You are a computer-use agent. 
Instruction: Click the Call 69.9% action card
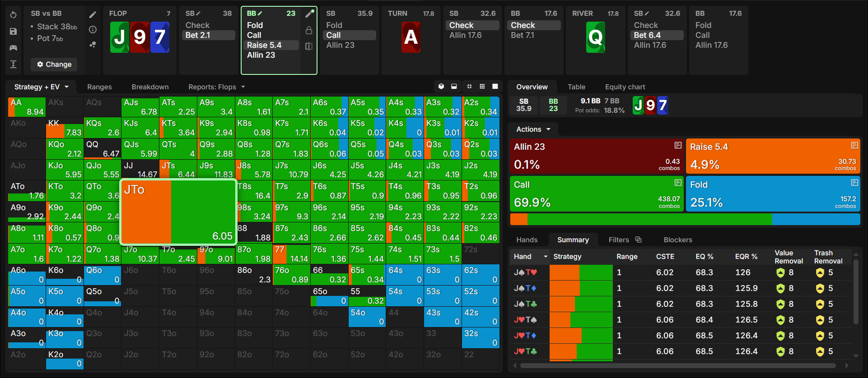tap(597, 194)
